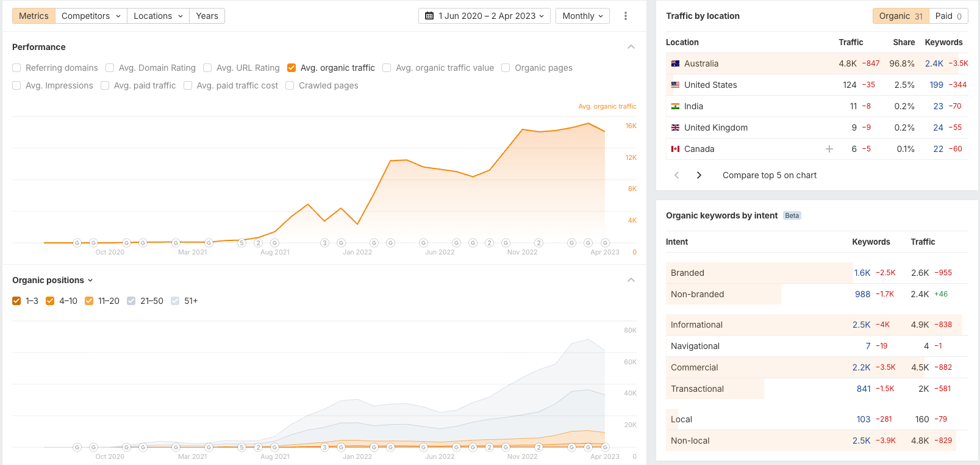Collapse the Organic positions chart chevron

point(631,280)
